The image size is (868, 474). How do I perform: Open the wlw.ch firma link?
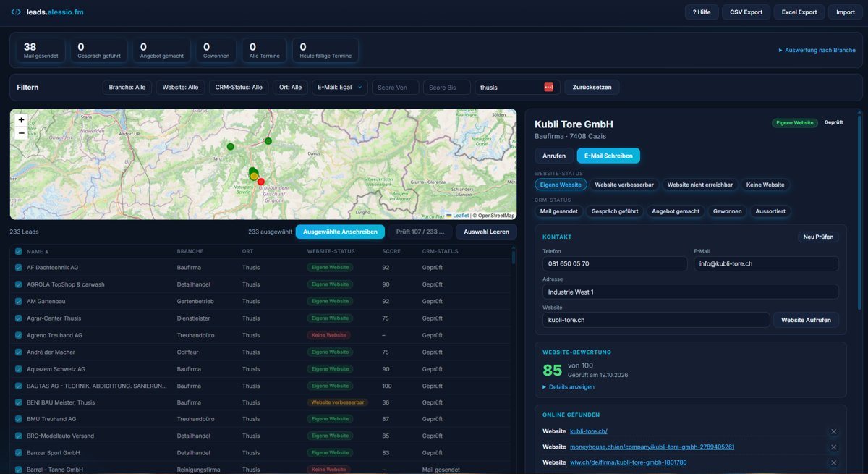[628, 462]
